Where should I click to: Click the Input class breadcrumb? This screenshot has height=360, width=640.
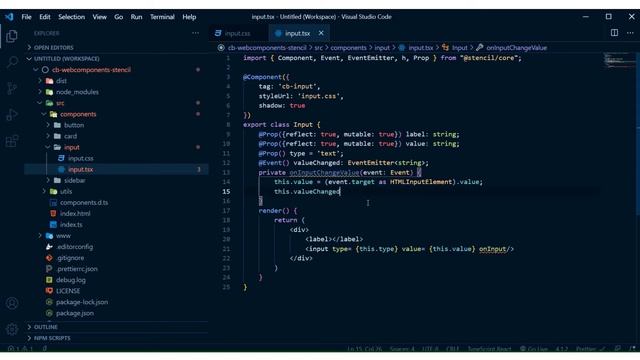point(459,48)
